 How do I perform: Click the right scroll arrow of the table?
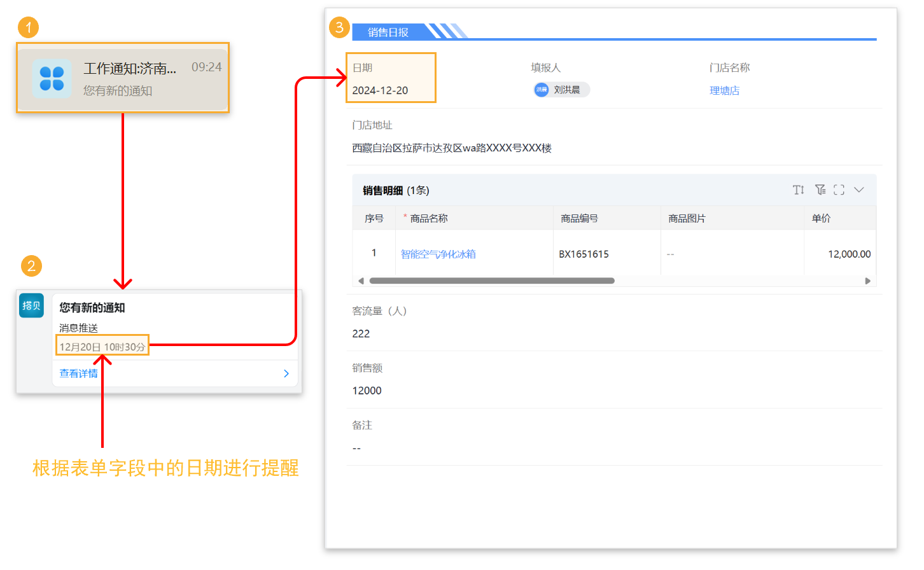tap(868, 280)
